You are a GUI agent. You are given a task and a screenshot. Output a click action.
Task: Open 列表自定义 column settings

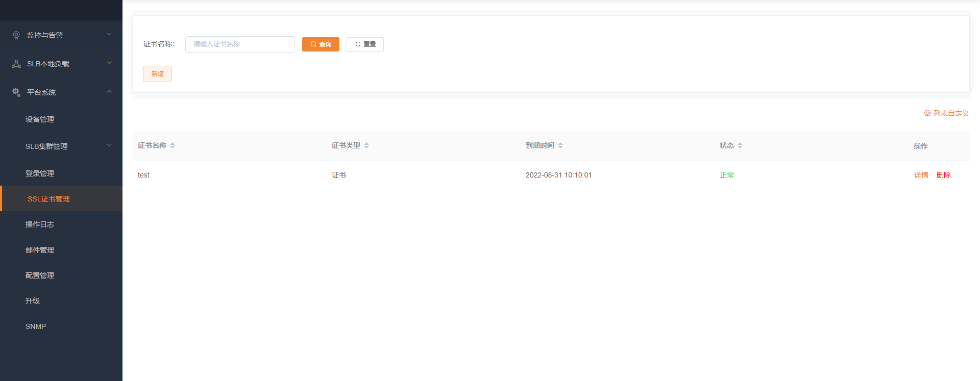[x=946, y=113]
